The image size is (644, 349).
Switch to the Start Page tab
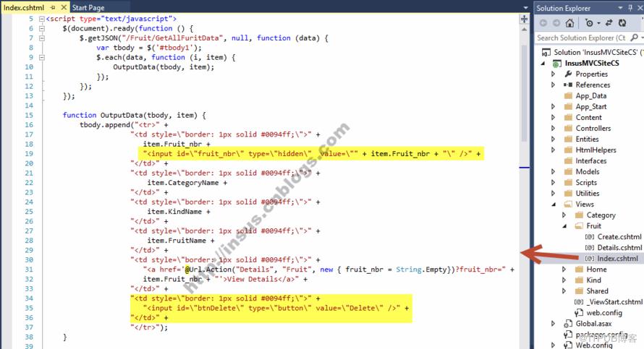(x=88, y=7)
